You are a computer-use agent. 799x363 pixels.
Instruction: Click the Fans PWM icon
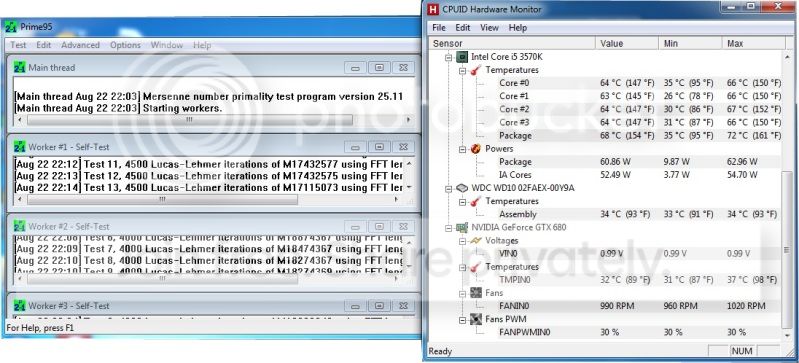476,319
